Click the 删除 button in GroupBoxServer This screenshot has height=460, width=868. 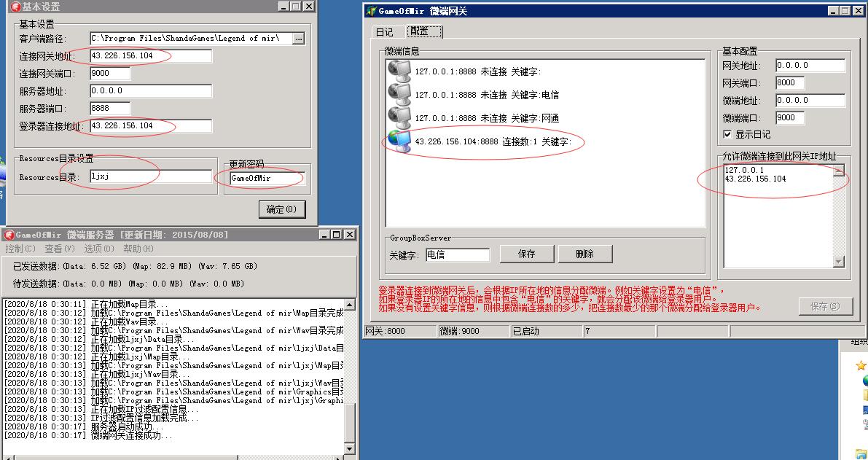click(585, 254)
